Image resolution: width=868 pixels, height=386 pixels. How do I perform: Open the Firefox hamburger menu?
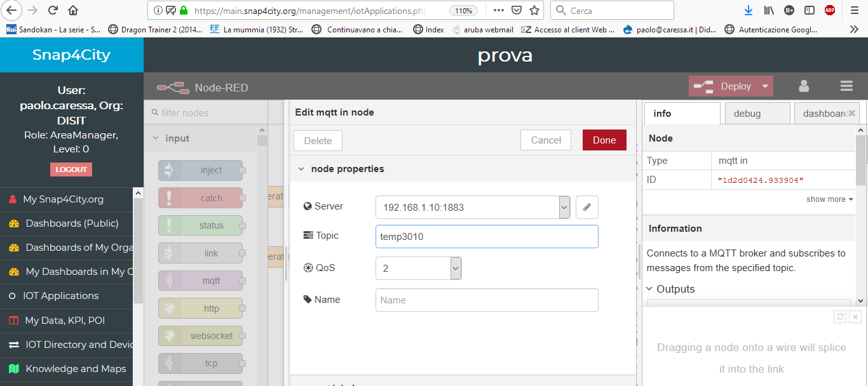tap(854, 10)
